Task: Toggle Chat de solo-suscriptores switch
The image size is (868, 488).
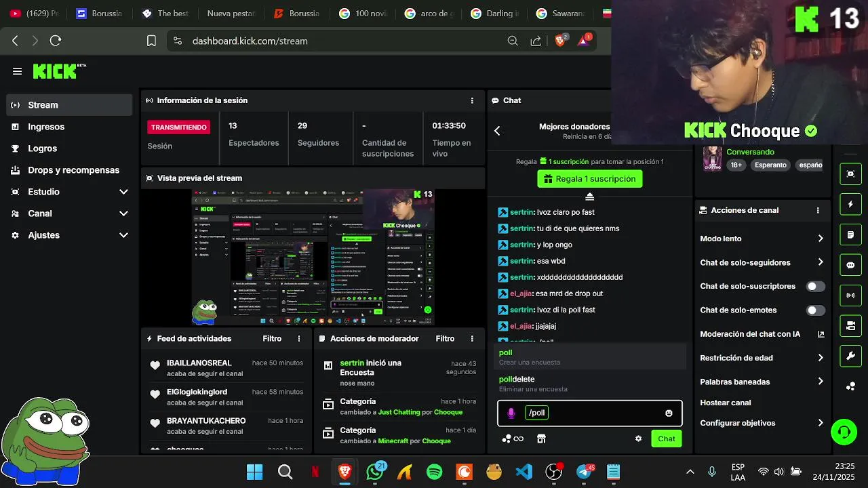Action: click(x=816, y=286)
